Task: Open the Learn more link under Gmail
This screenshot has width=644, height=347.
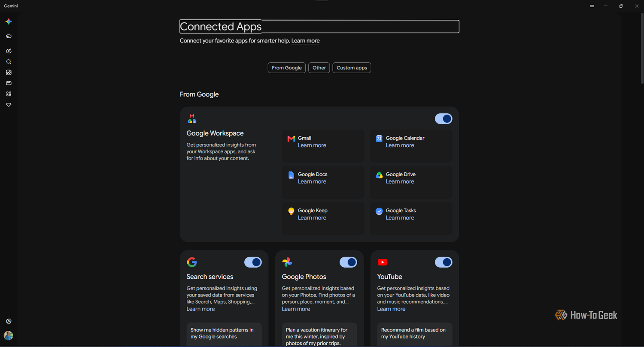Action: click(312, 145)
